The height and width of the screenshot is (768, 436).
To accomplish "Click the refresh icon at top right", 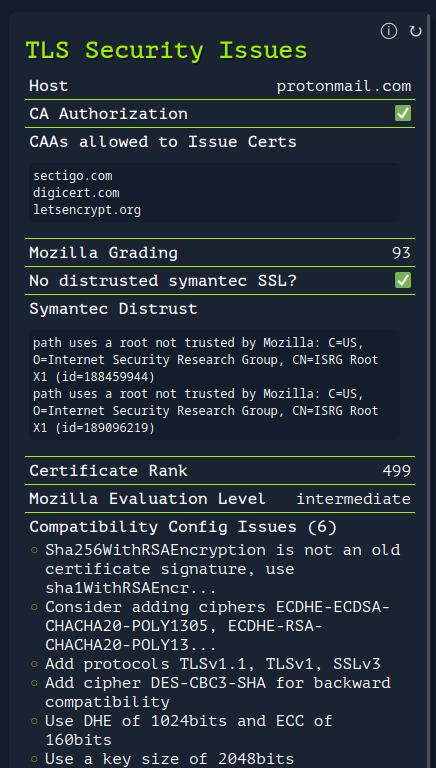I will (x=415, y=31).
